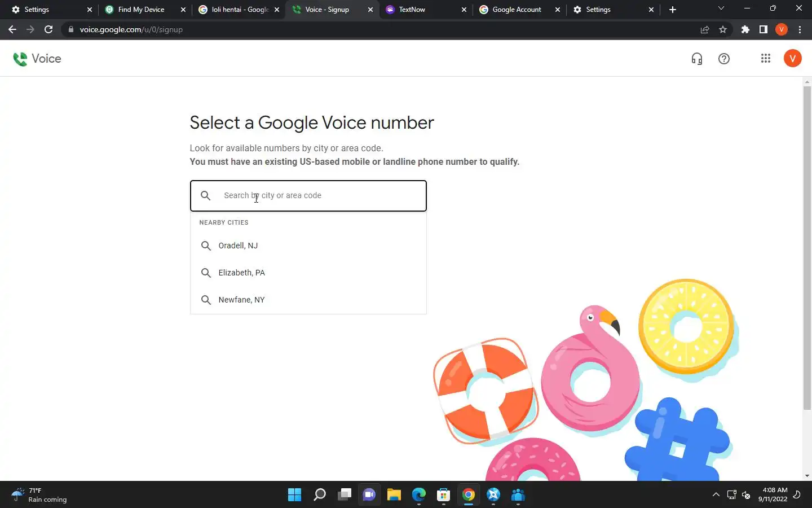Switch to the last Settings tab
The image size is (812, 508).
click(x=614, y=10)
